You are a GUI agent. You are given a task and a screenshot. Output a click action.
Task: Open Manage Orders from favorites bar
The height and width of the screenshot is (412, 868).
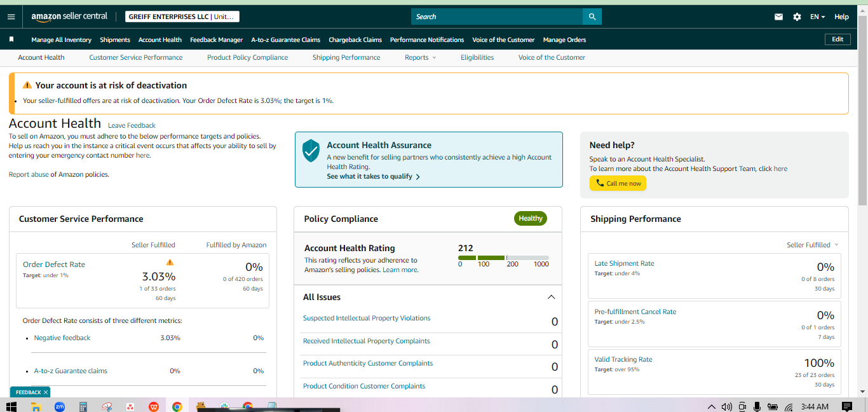(564, 39)
